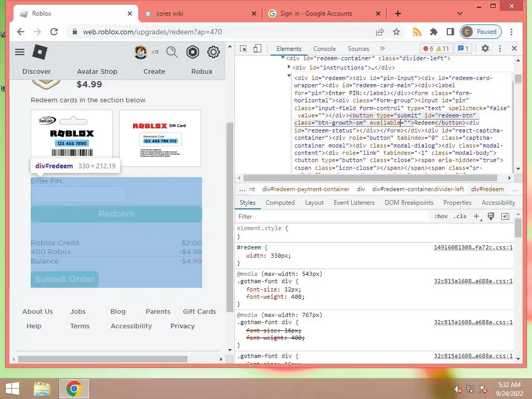Click the Redeem button
Screen dimensions: 532x399
pyautogui.click(x=116, y=214)
